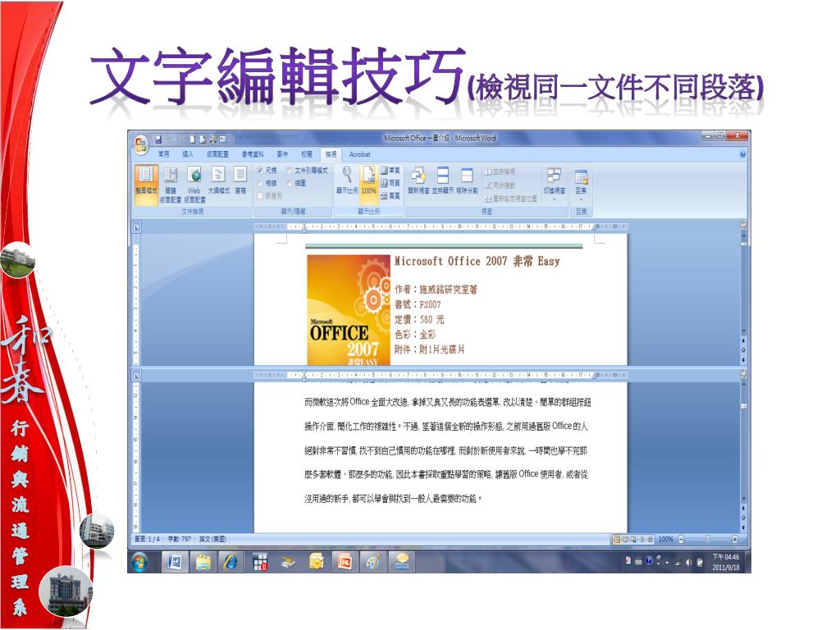Click zoom out minus button
This screenshot has width=840, height=630.
click(x=682, y=540)
